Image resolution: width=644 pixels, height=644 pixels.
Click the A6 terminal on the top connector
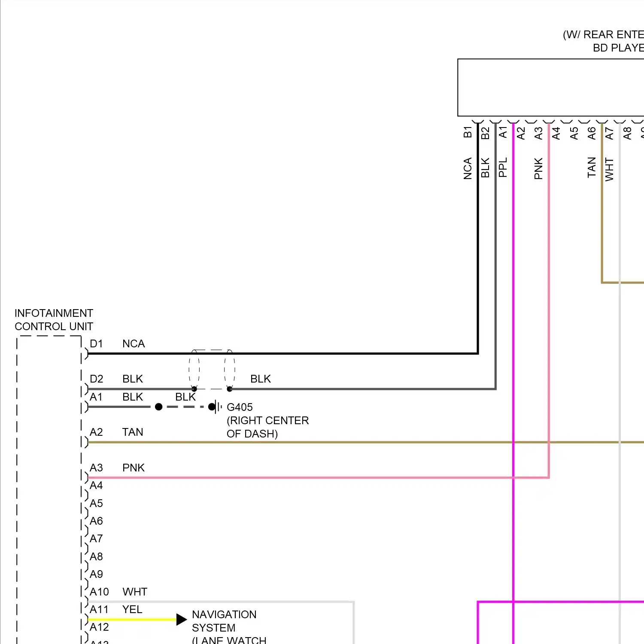point(592,133)
